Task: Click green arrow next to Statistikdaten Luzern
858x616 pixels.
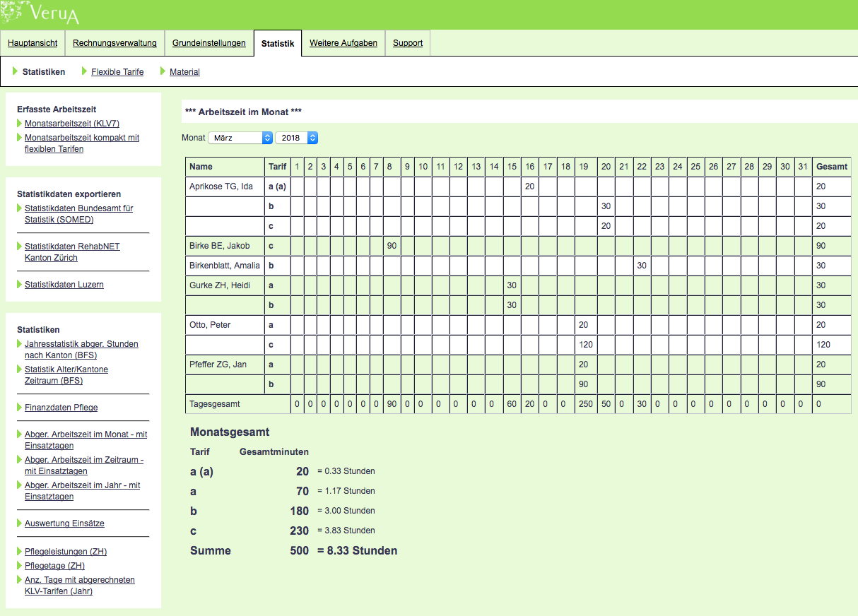Action: 18,285
